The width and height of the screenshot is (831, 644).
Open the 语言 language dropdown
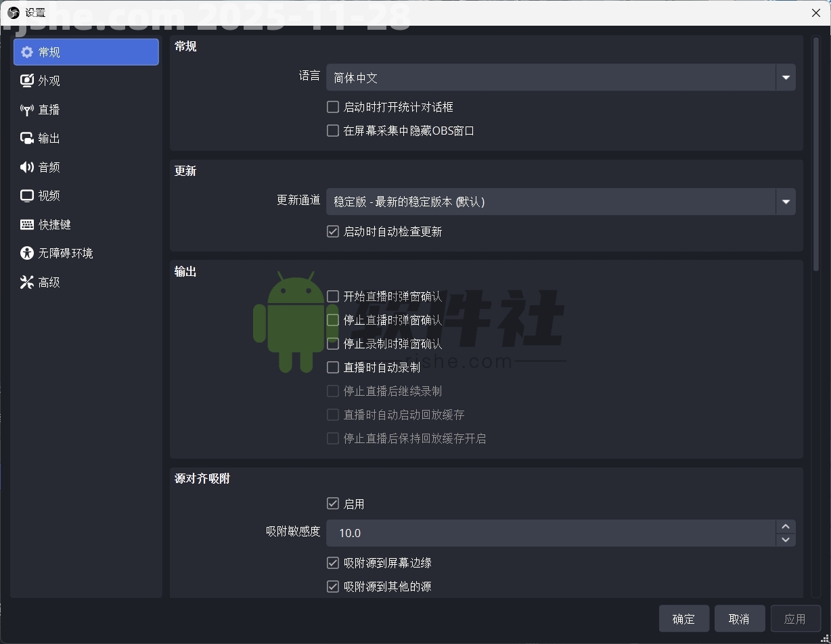click(x=785, y=77)
